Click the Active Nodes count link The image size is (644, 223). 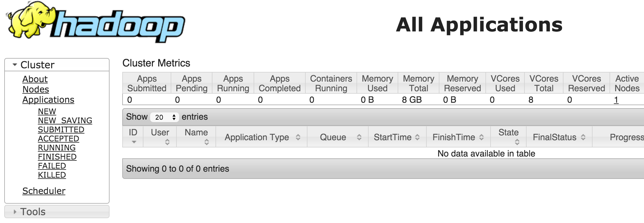pos(616,100)
